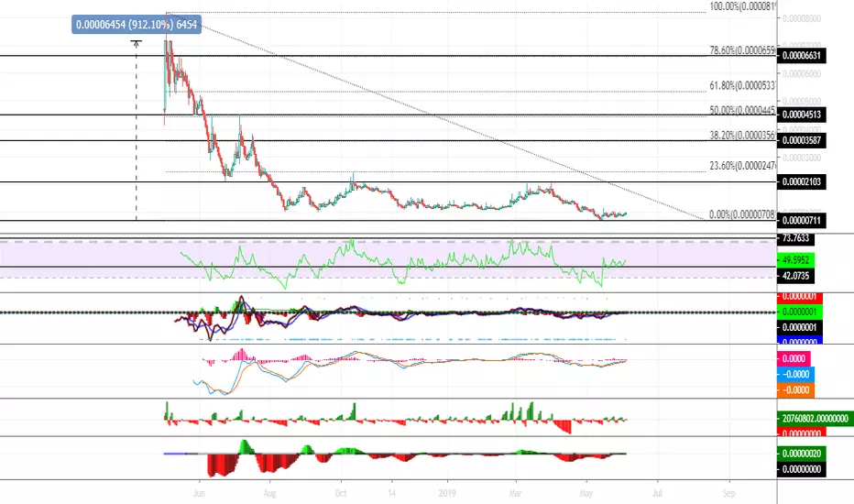Viewport: 854px width, 504px height.
Task: Click the blue MACD value -0.0000
Action: [795, 374]
